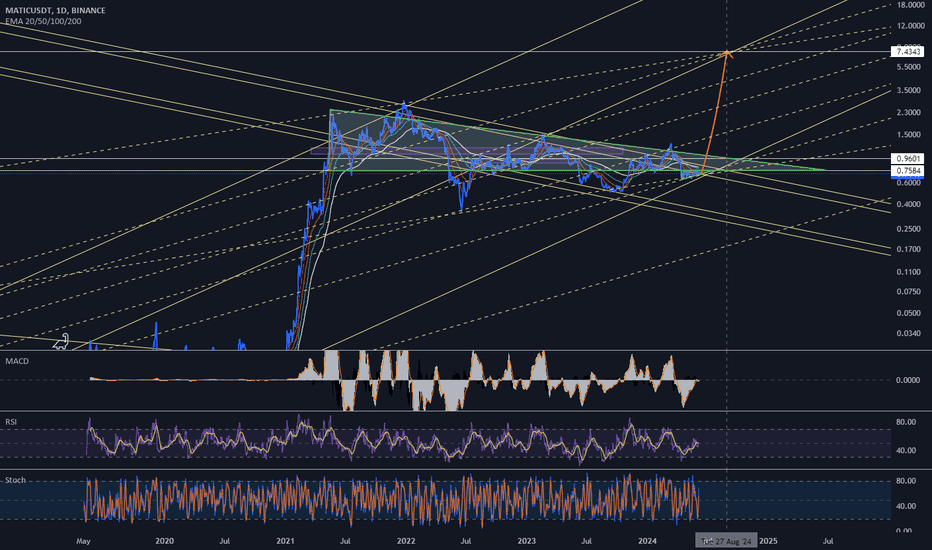Click the 0.2500 price axis value

tap(909, 229)
